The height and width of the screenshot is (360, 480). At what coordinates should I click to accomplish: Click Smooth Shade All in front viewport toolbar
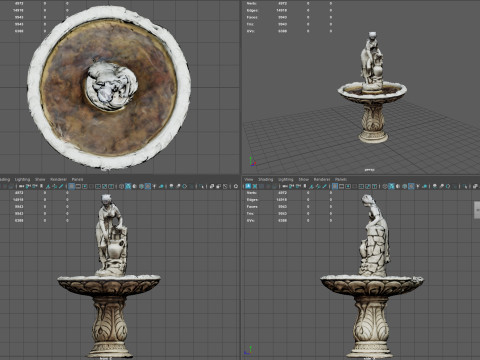tap(128, 186)
